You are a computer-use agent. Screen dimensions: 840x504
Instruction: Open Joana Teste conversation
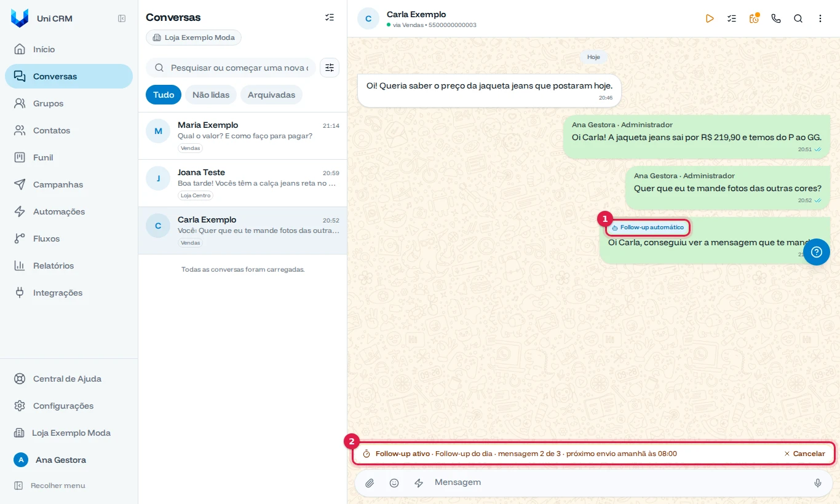(x=242, y=183)
